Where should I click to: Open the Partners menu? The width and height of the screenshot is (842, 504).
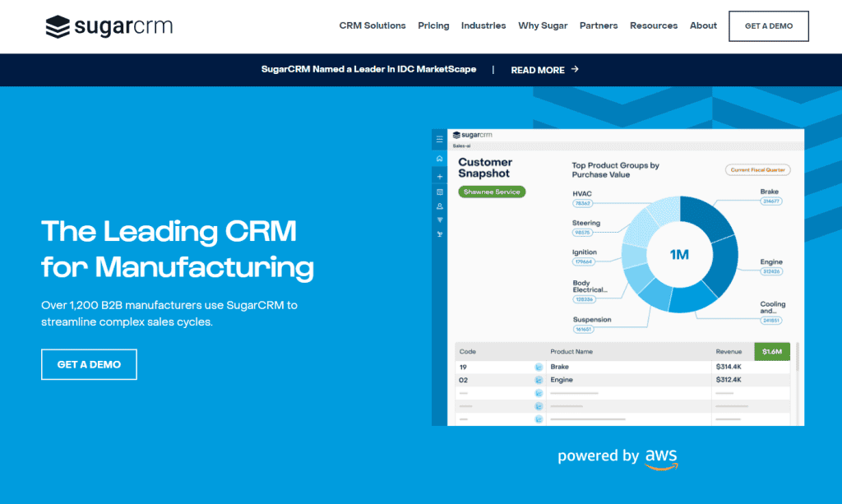(x=599, y=25)
